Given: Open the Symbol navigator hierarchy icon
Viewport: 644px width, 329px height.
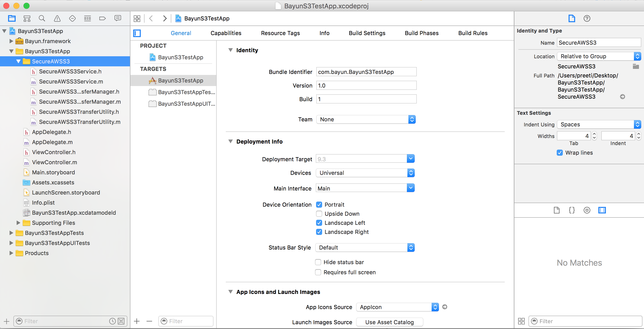Looking at the screenshot, I should 27,18.
